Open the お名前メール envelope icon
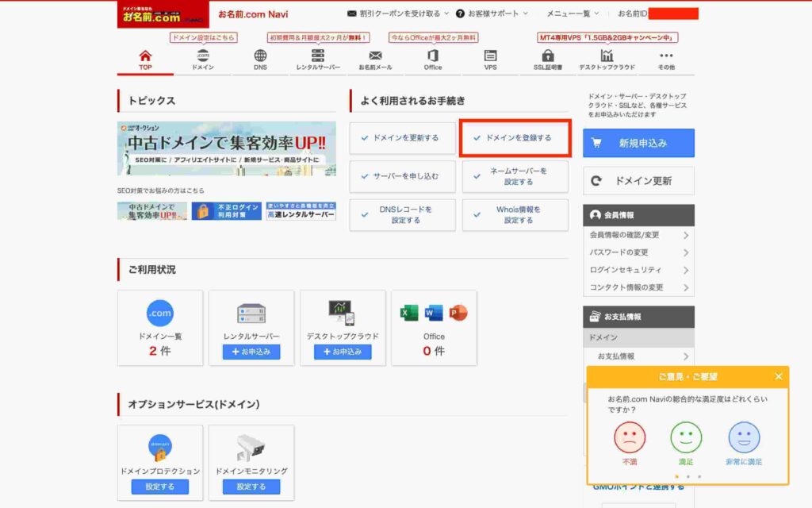 click(375, 56)
